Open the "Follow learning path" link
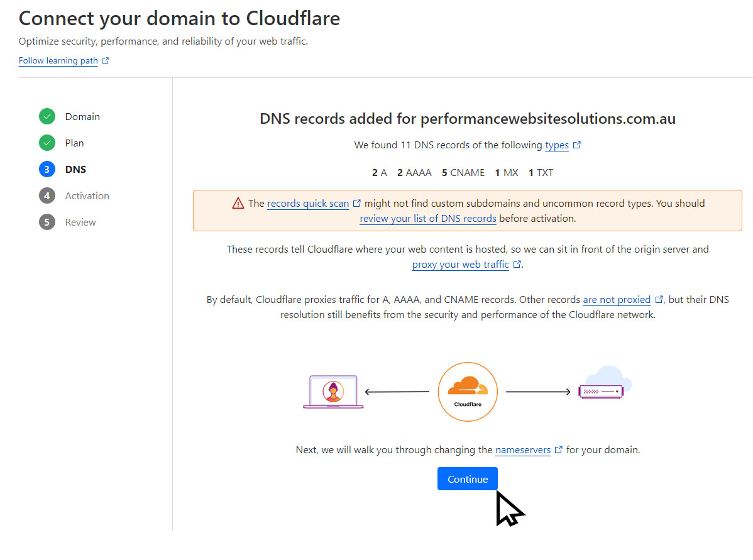Image resolution: width=753 pixels, height=560 pixels. point(58,60)
